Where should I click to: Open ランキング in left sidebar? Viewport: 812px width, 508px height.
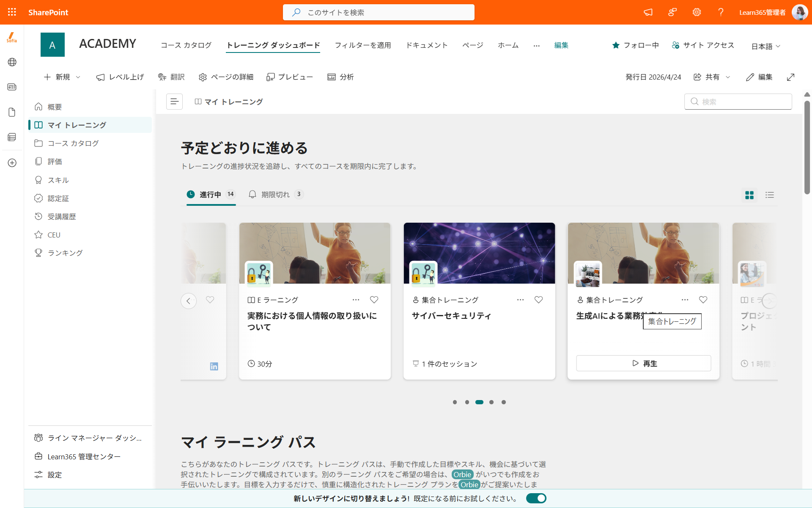[x=90, y=253]
